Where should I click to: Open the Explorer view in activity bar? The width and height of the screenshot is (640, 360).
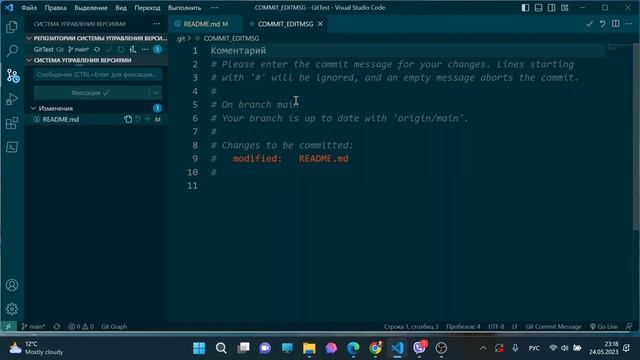[12, 27]
